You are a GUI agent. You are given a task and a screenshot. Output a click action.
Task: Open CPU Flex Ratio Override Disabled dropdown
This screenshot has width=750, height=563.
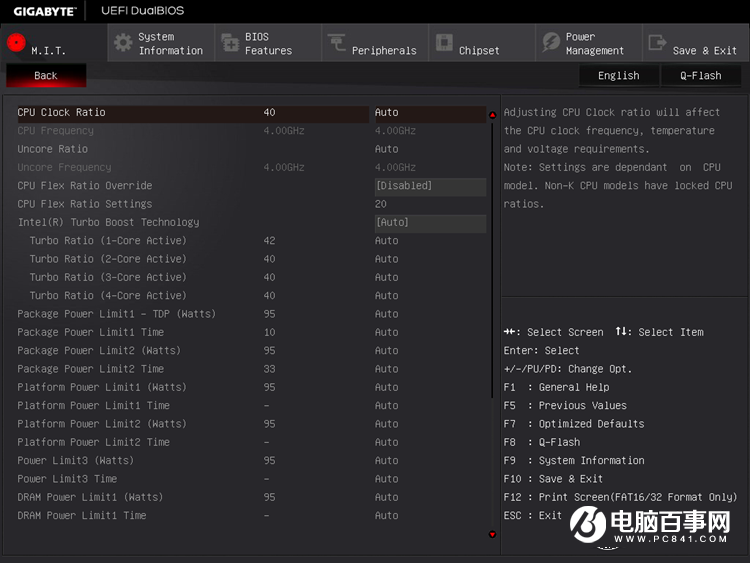click(430, 186)
